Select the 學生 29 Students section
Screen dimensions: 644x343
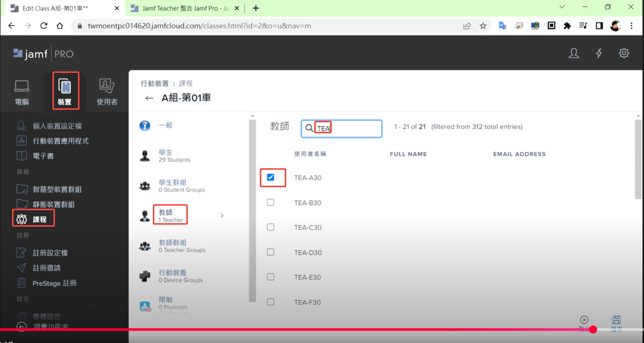click(x=174, y=156)
